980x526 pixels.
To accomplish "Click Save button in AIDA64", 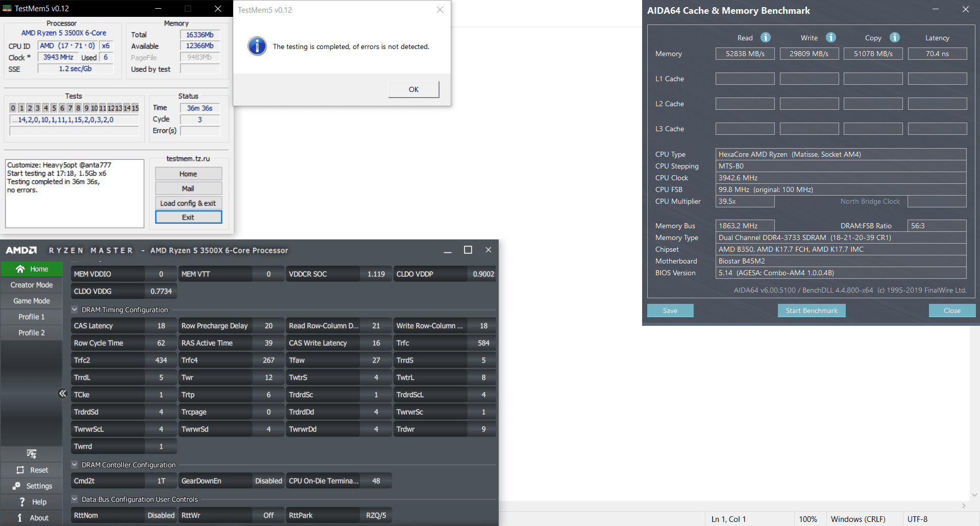I will pyautogui.click(x=670, y=310).
